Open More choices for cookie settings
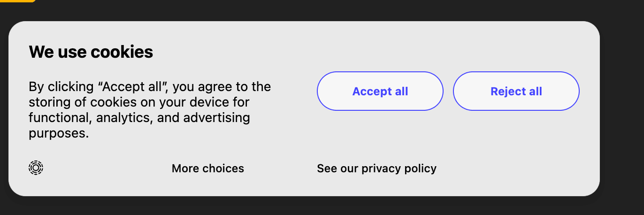This screenshot has height=215, width=644. [x=207, y=169]
